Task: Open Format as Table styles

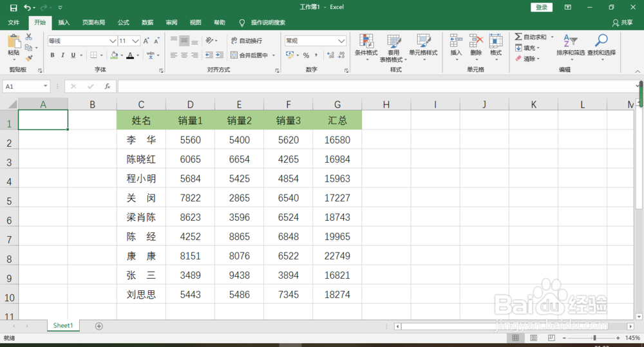Action: pyautogui.click(x=393, y=48)
